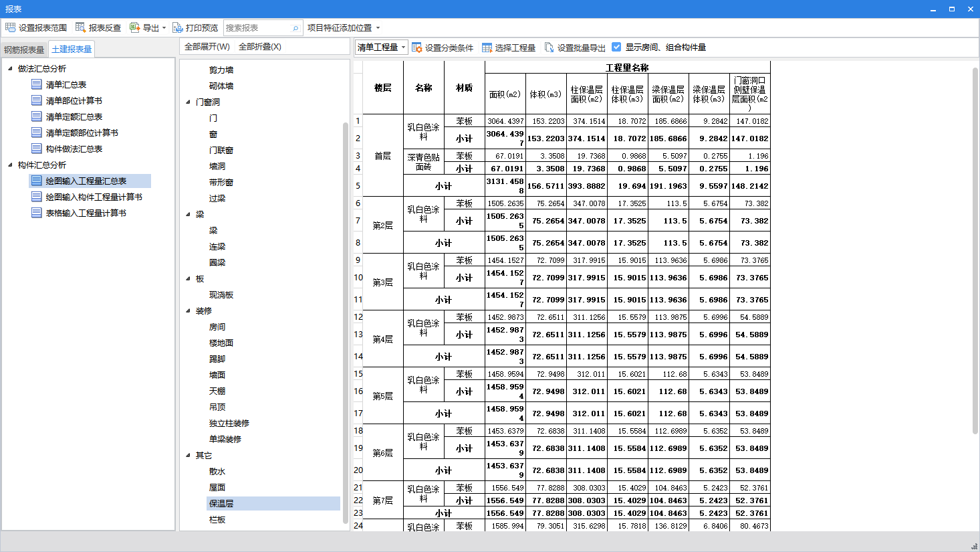Collapse the 其它 category
This screenshot has width=980, height=552.
pyautogui.click(x=188, y=455)
